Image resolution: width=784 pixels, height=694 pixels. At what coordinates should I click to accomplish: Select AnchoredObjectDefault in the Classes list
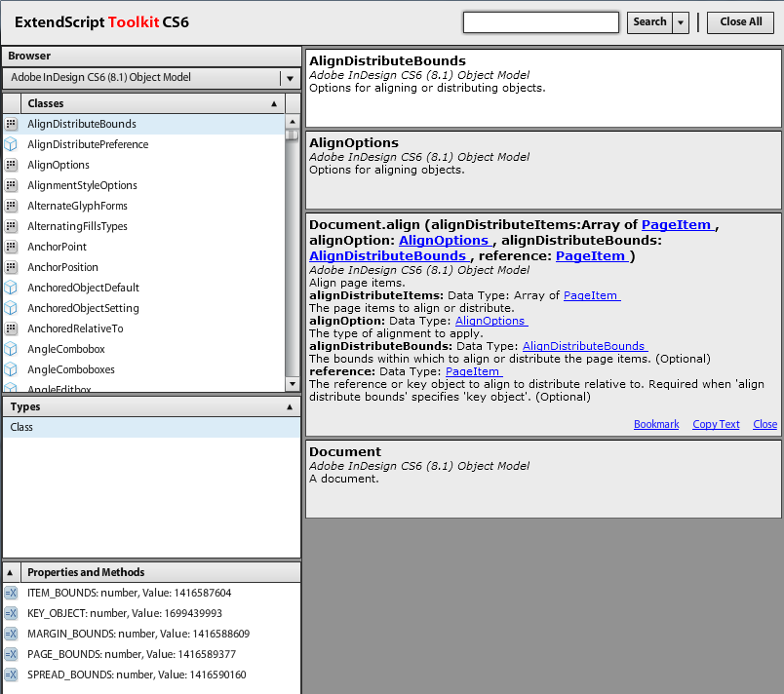click(x=144, y=288)
